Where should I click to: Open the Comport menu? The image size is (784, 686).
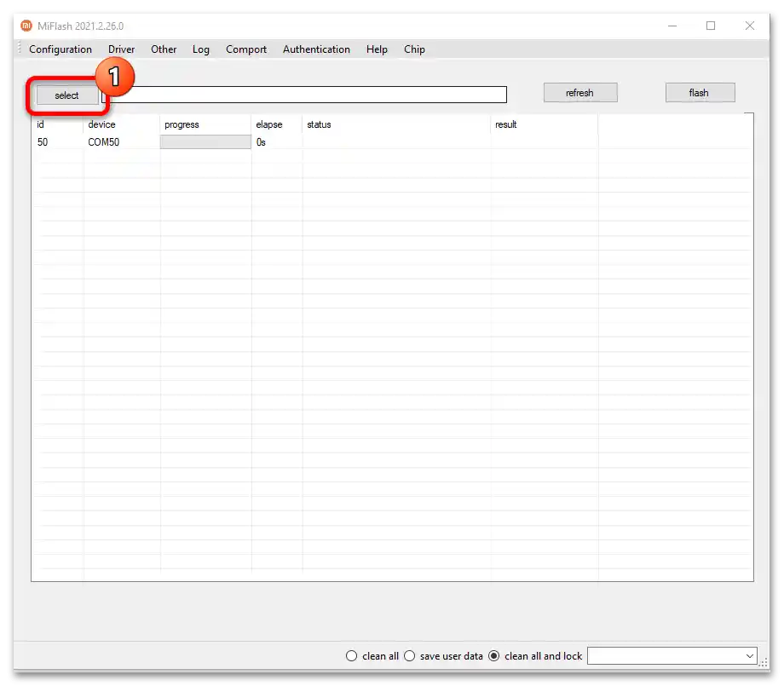point(246,49)
